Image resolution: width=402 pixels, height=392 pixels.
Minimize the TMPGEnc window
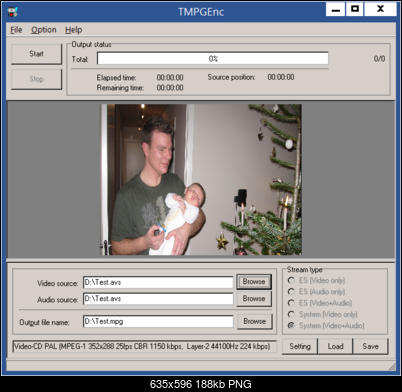pos(336,9)
